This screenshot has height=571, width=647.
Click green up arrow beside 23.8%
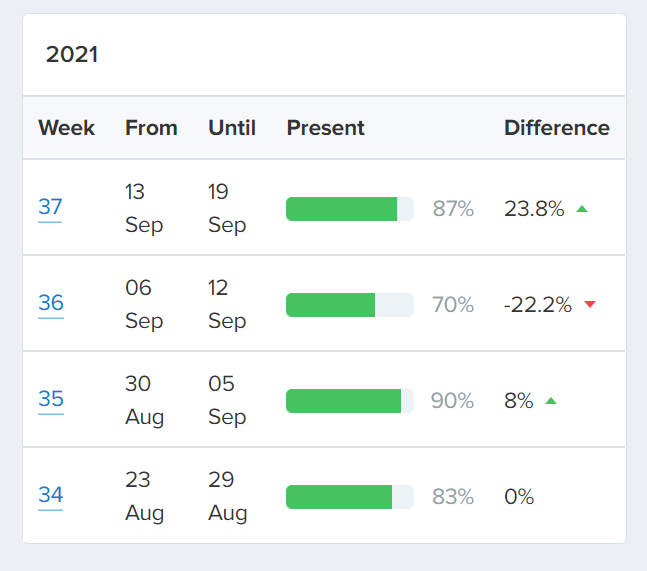[582, 209]
